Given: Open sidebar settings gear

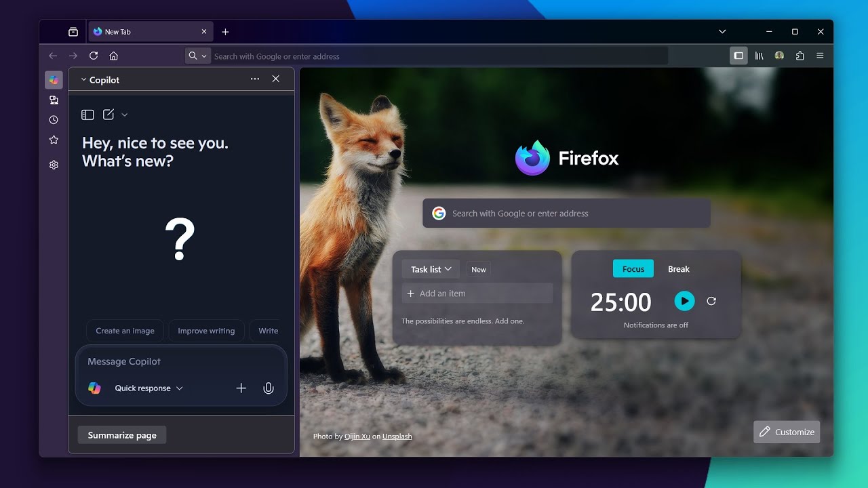Looking at the screenshot, I should (54, 165).
